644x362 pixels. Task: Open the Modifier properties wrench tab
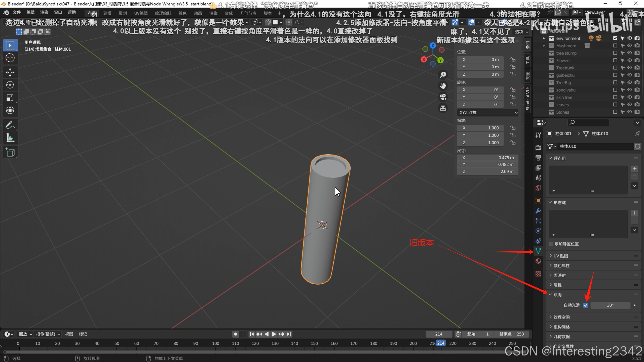tap(538, 211)
